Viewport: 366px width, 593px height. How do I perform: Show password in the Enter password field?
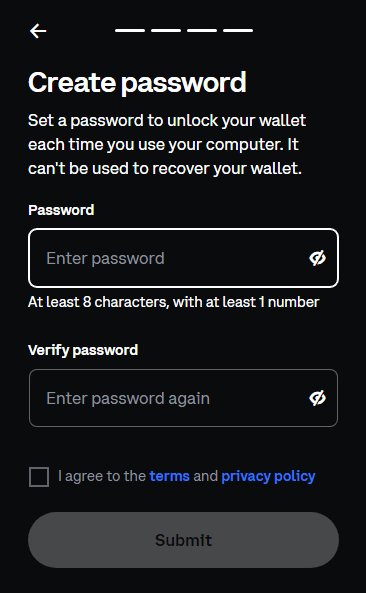click(x=317, y=258)
